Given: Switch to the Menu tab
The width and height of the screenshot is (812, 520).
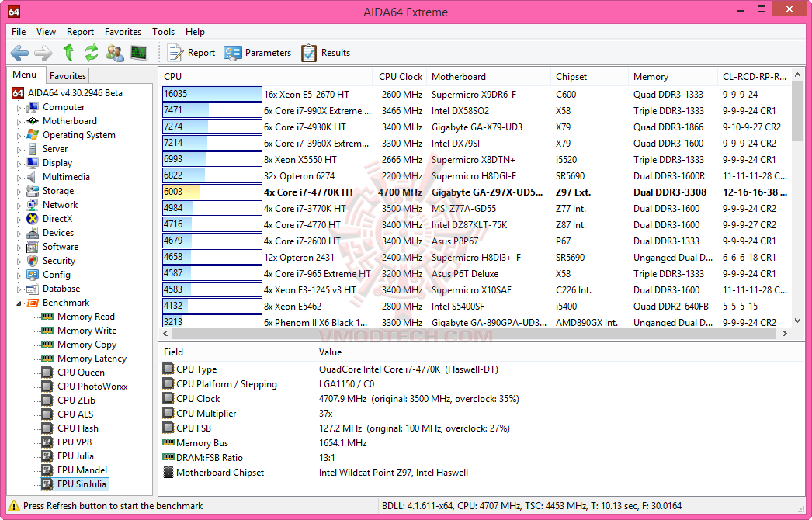Looking at the screenshot, I should [25, 75].
